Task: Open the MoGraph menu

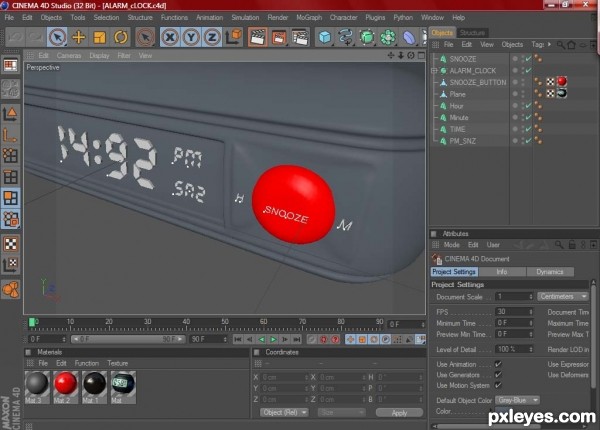Action: click(x=309, y=18)
